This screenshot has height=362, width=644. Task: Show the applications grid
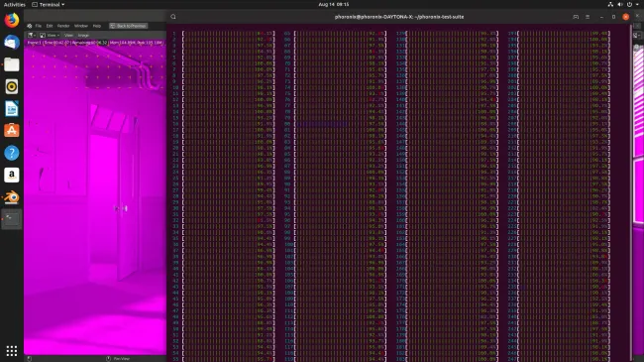12,350
